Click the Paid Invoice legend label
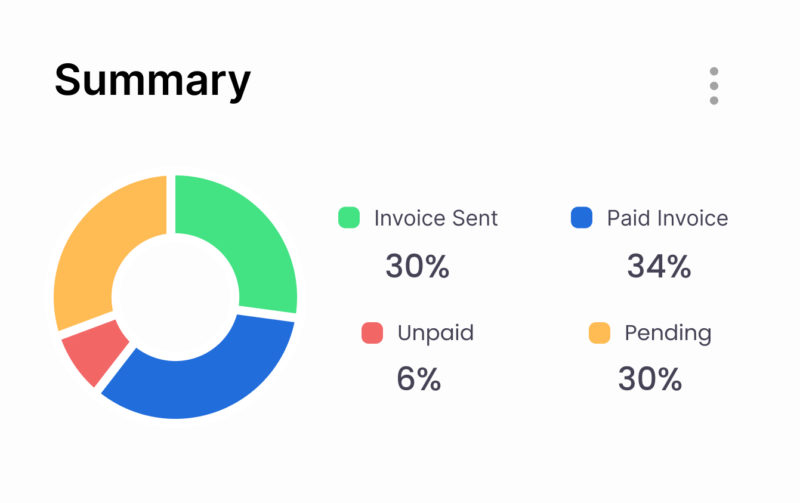Screen dimensions: 800x503 point(667,218)
